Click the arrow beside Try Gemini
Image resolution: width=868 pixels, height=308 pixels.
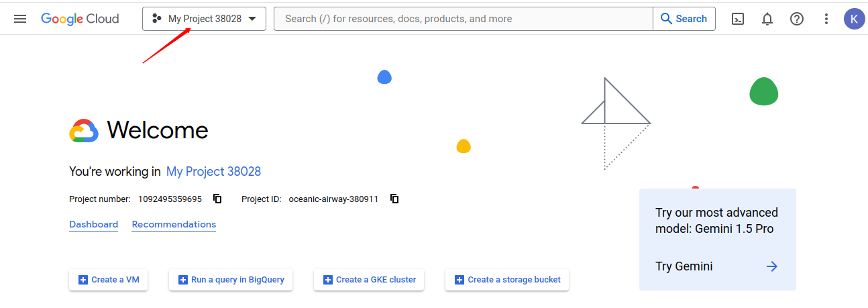pyautogui.click(x=772, y=266)
